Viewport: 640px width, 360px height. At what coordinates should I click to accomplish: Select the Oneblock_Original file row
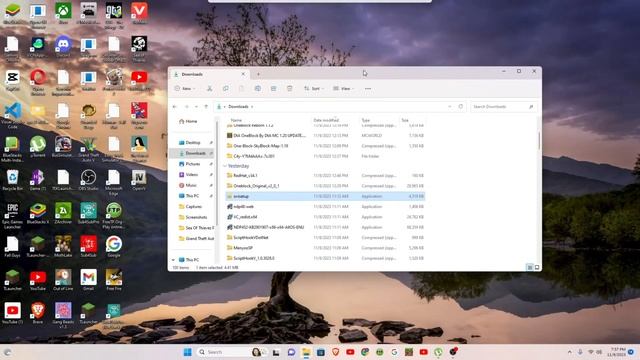[x=325, y=186]
